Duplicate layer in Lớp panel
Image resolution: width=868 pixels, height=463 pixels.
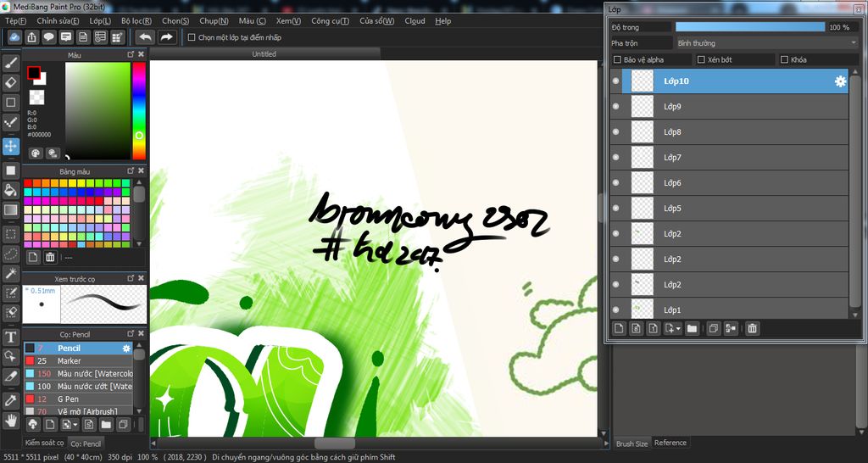714,328
